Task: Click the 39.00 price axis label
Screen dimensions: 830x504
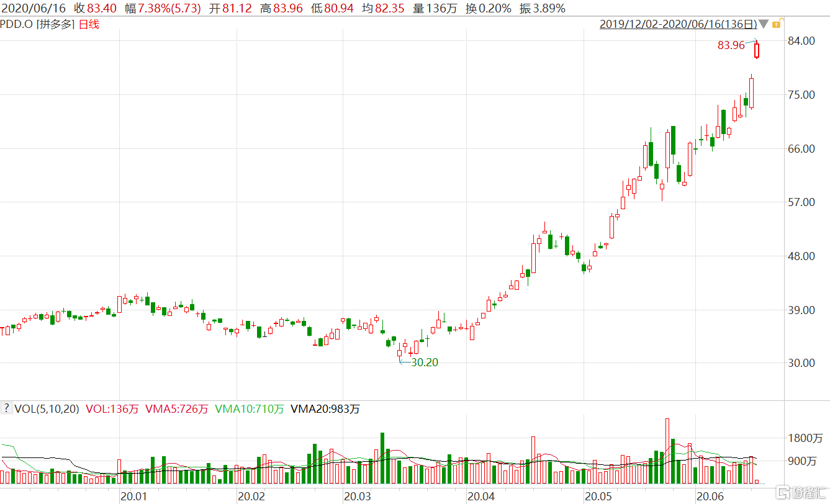Action: [x=801, y=310]
